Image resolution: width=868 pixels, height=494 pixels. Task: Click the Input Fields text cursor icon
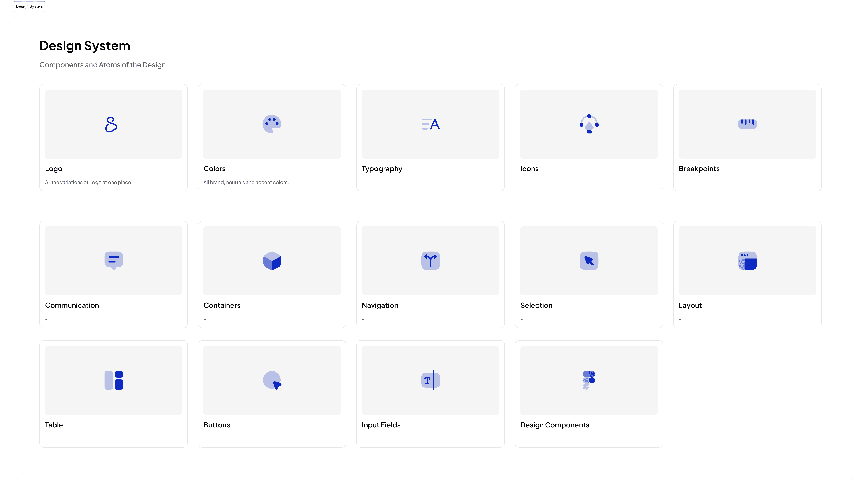pos(431,380)
